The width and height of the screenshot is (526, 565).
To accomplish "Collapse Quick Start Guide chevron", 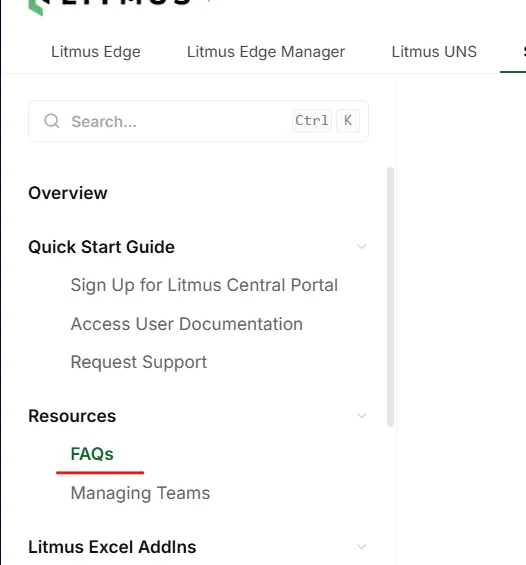I will pyautogui.click(x=361, y=247).
